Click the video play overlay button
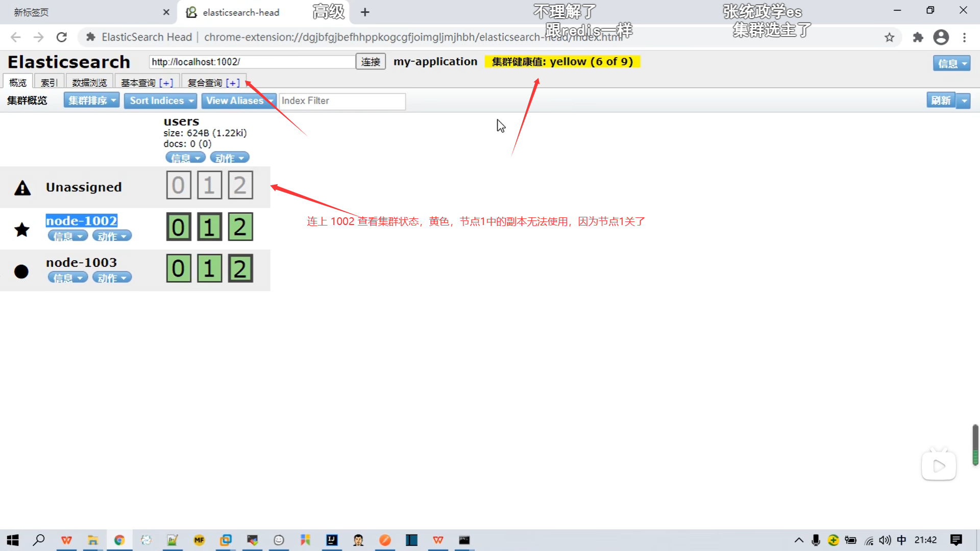Screen dimensions: 980x551 pos(938,465)
